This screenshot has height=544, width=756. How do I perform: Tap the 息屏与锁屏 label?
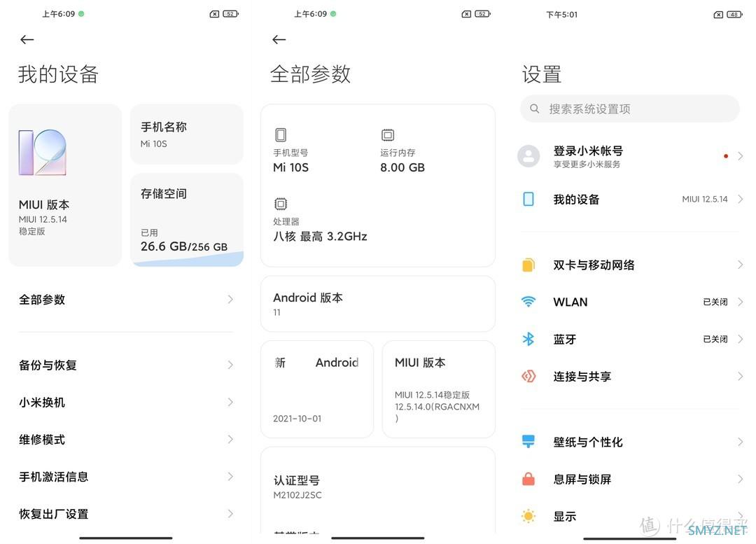tap(582, 479)
